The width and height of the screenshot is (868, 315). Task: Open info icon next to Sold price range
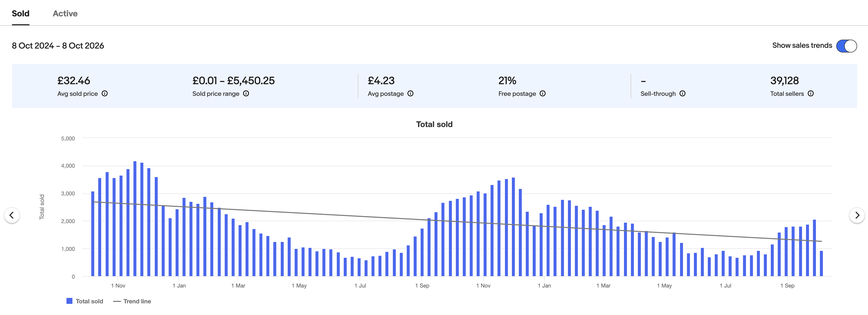pyautogui.click(x=246, y=94)
